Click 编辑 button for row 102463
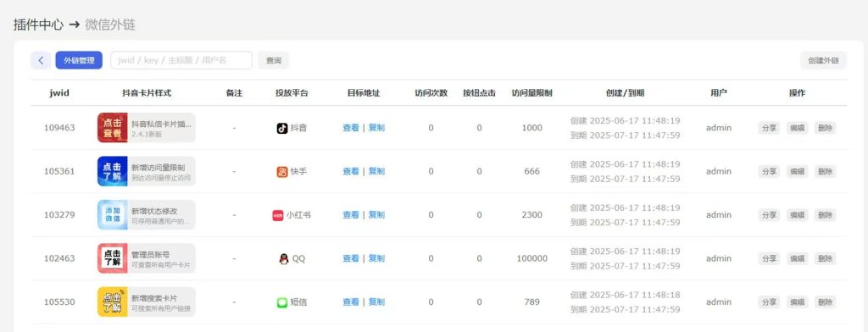Image resolution: width=868 pixels, height=332 pixels. (797, 258)
